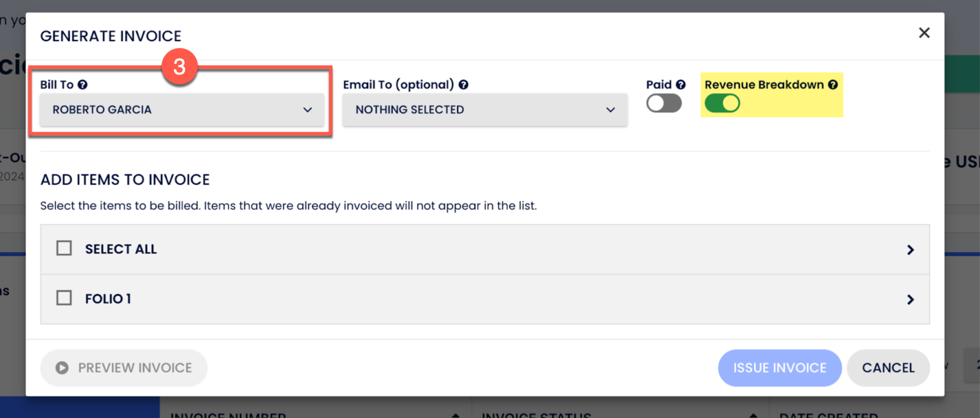Click the Bill To help icon

point(83,85)
